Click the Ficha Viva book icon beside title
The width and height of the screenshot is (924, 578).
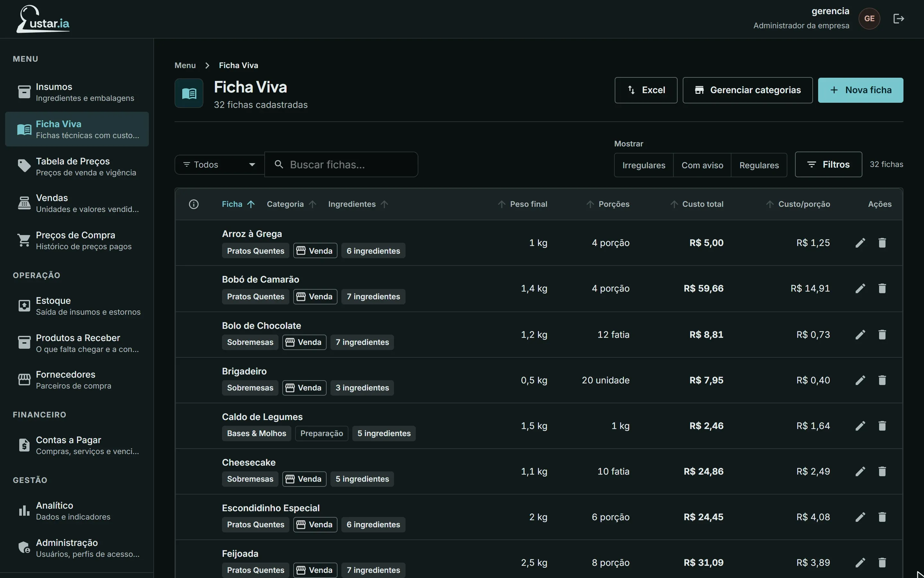189,93
